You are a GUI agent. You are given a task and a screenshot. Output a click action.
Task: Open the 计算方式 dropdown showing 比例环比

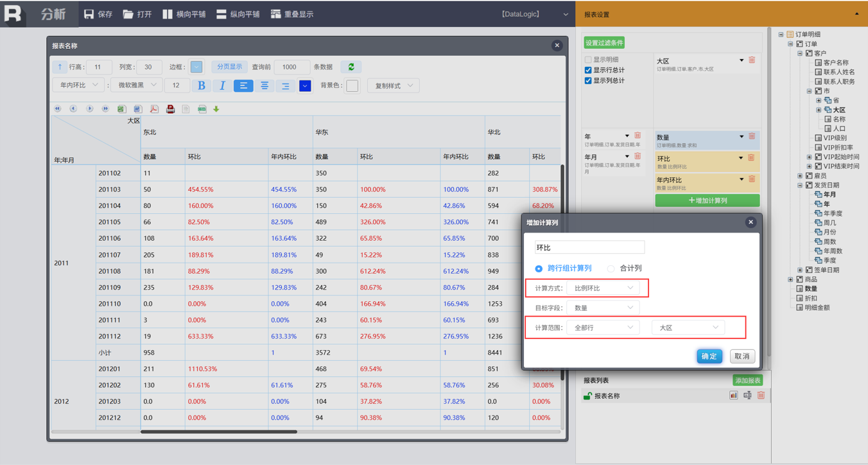[x=603, y=288]
